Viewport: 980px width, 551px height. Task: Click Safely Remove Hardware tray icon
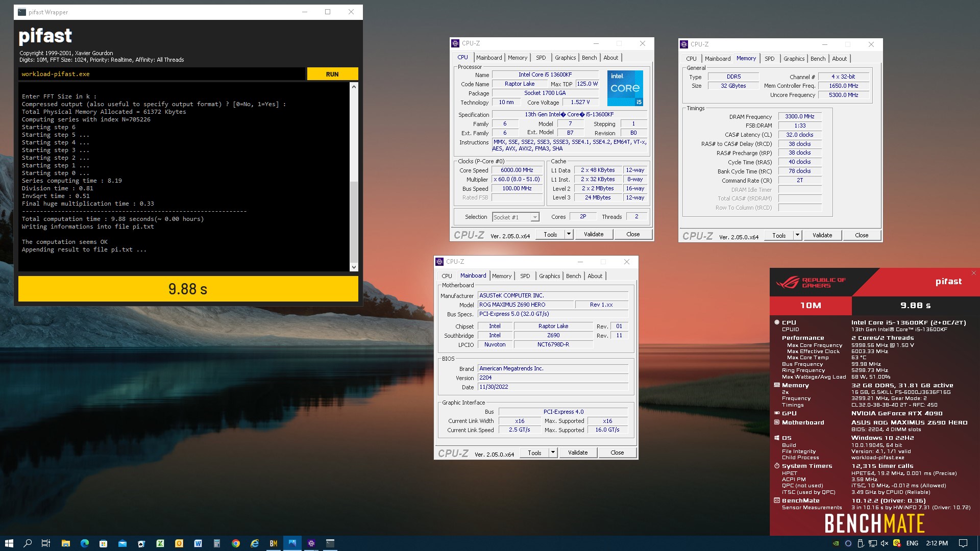point(861,543)
